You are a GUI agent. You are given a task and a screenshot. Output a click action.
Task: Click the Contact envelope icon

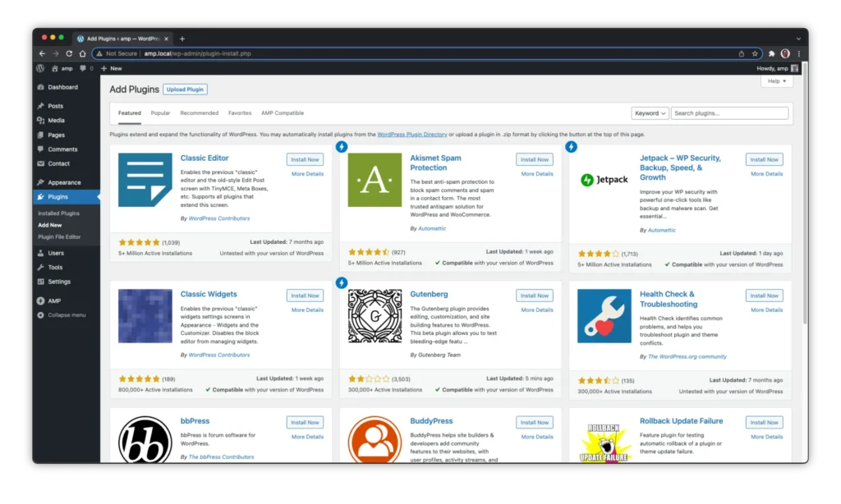41,163
